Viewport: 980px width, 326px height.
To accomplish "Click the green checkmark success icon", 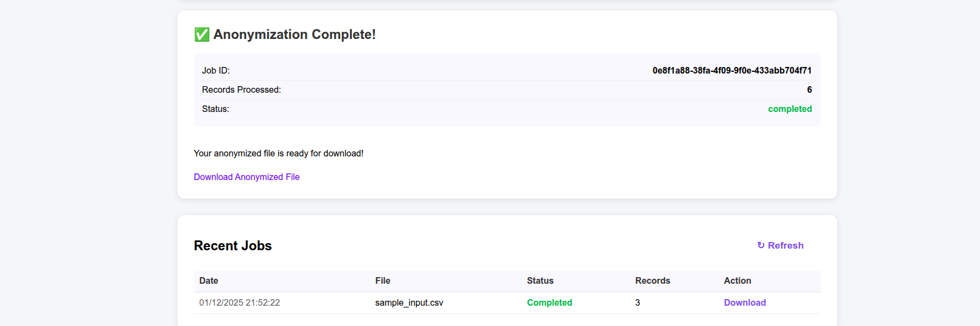I will (x=201, y=34).
